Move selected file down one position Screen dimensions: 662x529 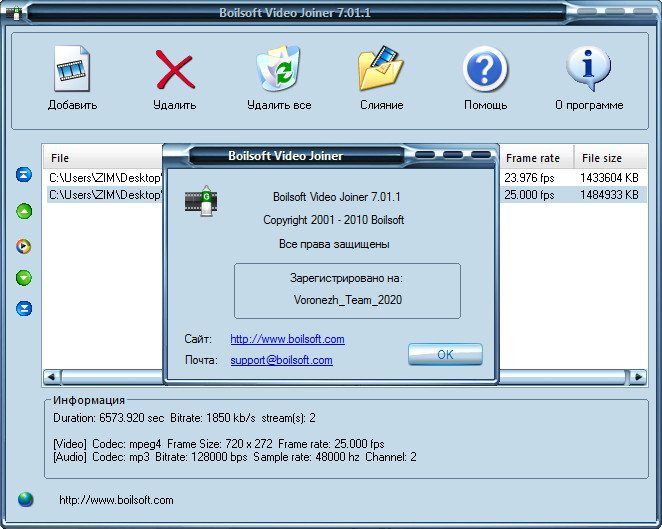pos(24,277)
